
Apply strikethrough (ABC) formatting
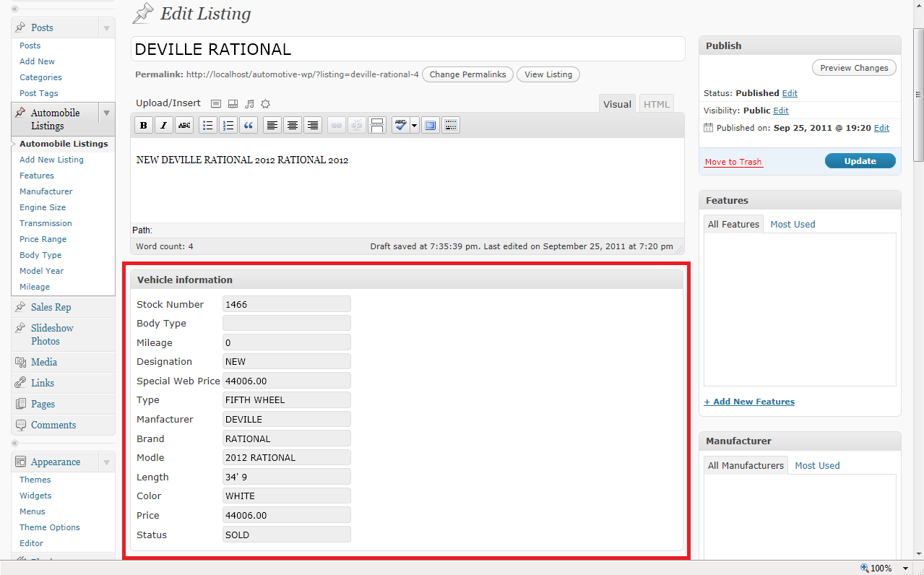(184, 126)
